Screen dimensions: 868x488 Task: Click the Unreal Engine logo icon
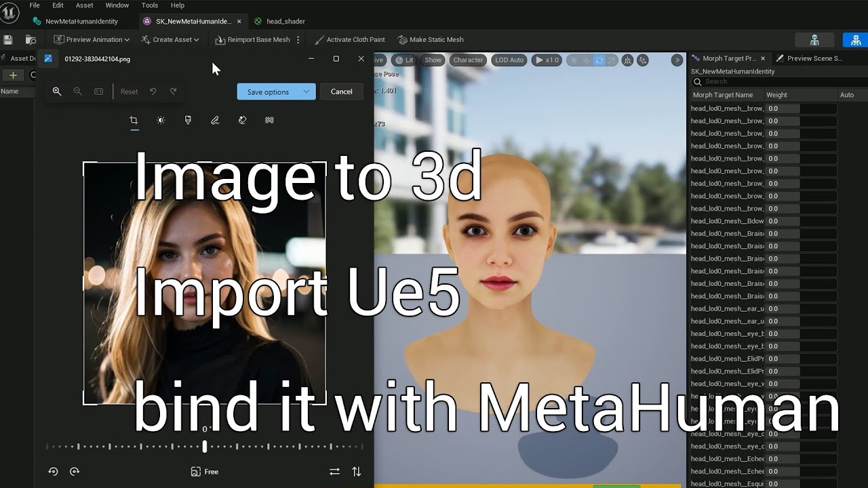[10, 13]
